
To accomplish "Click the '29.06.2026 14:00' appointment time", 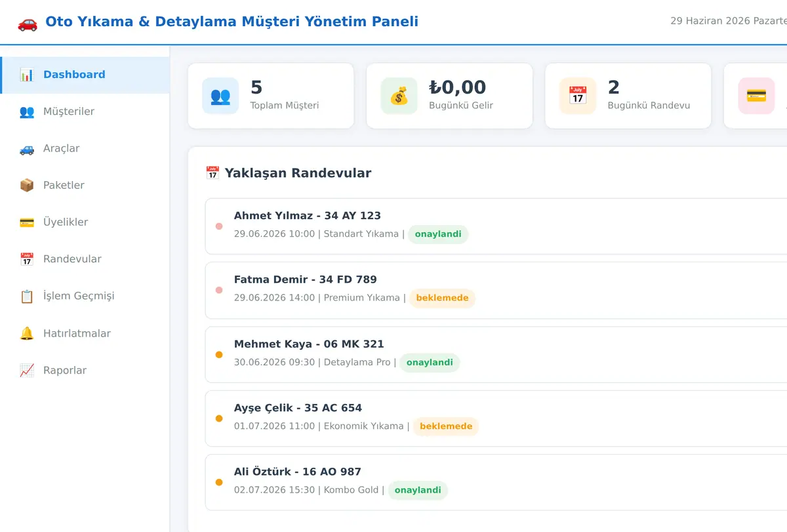I will point(274,298).
